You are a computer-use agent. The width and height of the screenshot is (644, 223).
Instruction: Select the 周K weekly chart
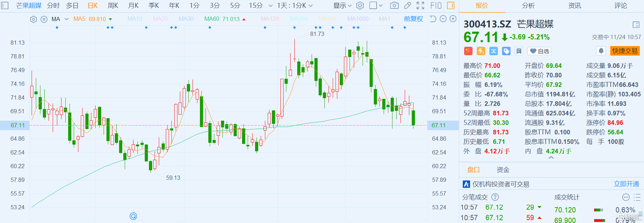[x=113, y=6]
